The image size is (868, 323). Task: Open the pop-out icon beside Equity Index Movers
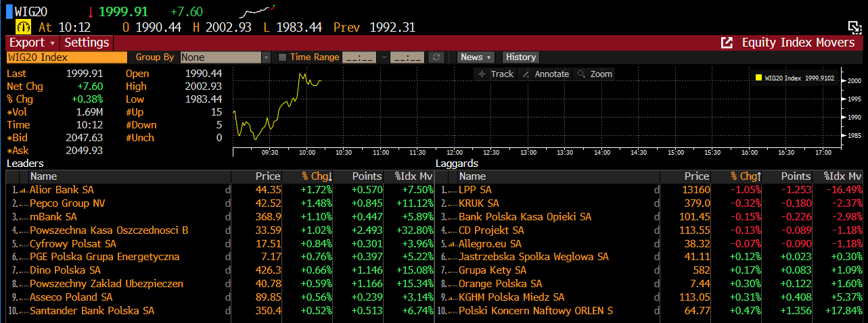click(x=727, y=43)
